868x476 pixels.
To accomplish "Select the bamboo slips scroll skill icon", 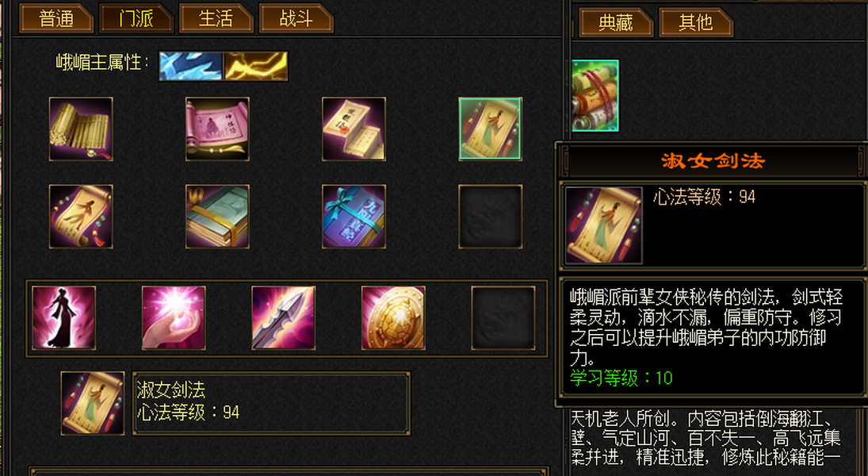I will (x=81, y=129).
